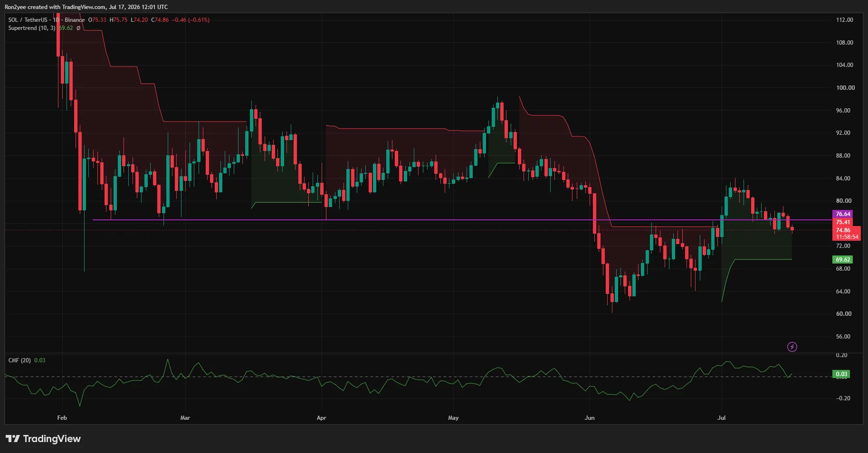Image resolution: width=868 pixels, height=453 pixels.
Task: Click the Ron2yee created with TradingView.com header
Action: [86, 7]
